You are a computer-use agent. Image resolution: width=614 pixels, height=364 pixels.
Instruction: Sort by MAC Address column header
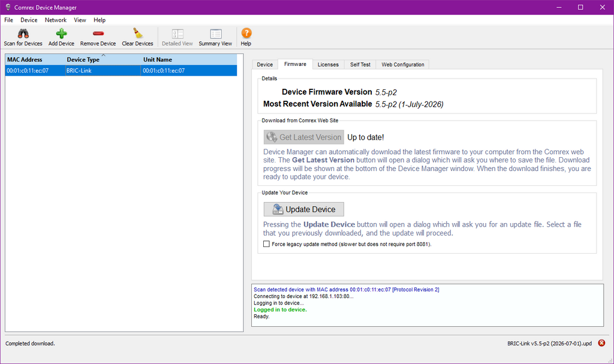click(x=35, y=59)
